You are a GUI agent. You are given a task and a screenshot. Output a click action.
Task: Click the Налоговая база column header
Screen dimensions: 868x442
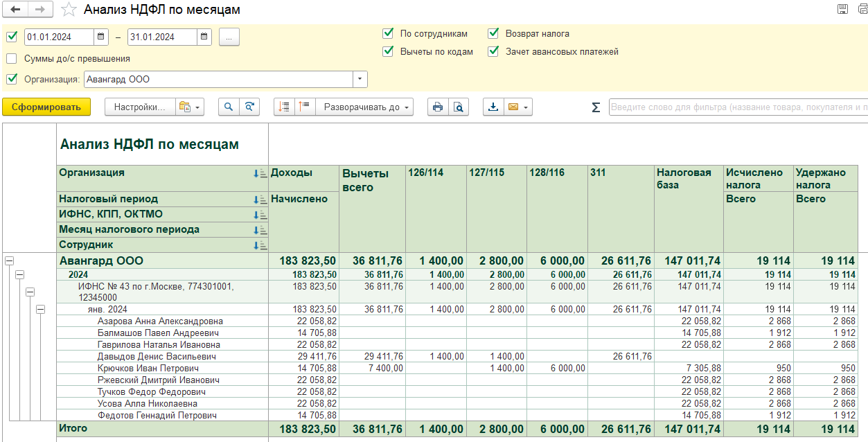[689, 209]
